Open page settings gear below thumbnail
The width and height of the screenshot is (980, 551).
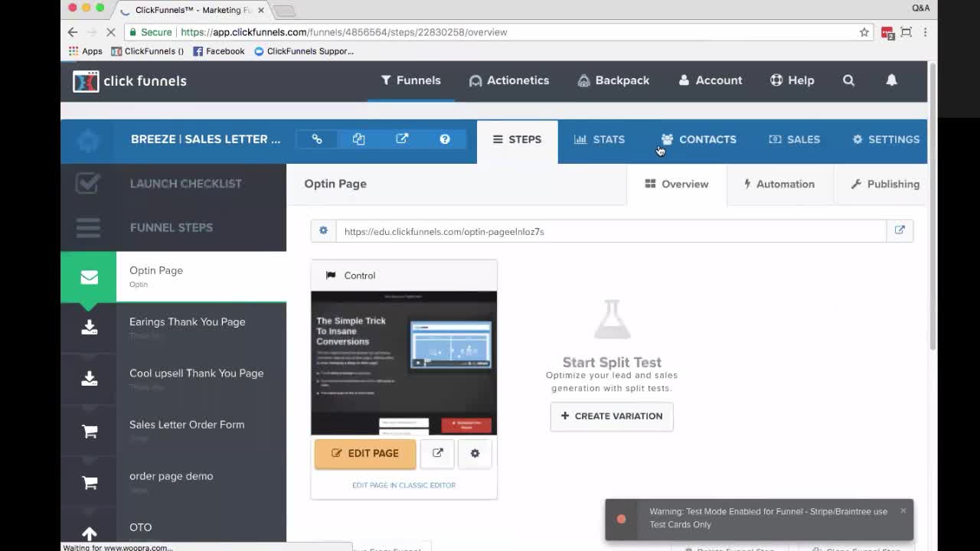coord(475,453)
